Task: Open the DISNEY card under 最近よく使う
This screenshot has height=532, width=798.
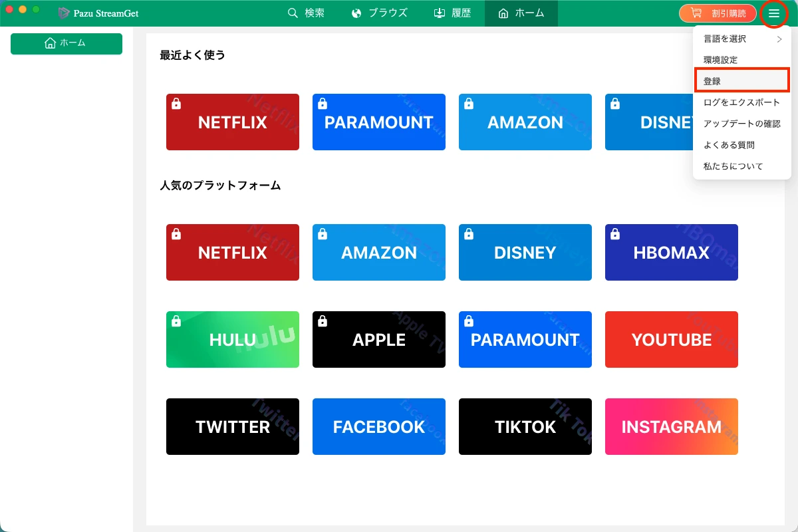Action: pyautogui.click(x=649, y=122)
